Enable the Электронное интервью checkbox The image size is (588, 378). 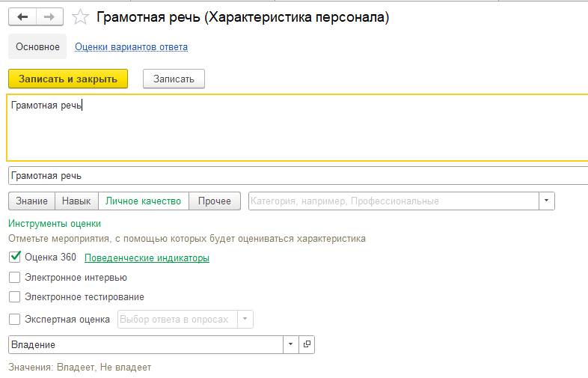15,278
